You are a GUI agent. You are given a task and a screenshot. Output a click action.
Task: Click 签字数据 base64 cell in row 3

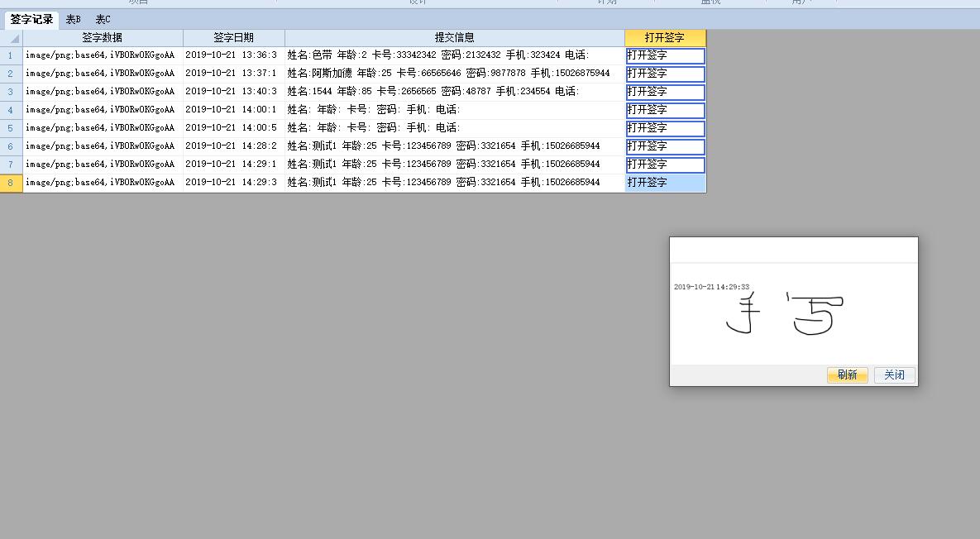pyautogui.click(x=103, y=92)
